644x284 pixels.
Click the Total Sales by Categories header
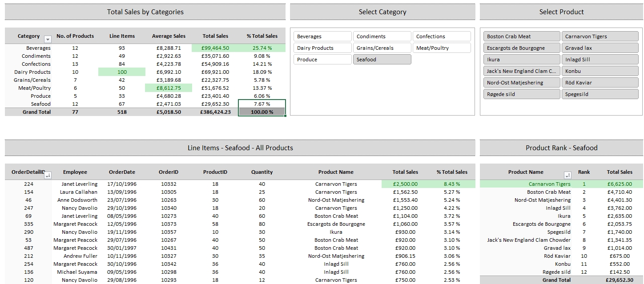pos(145,12)
